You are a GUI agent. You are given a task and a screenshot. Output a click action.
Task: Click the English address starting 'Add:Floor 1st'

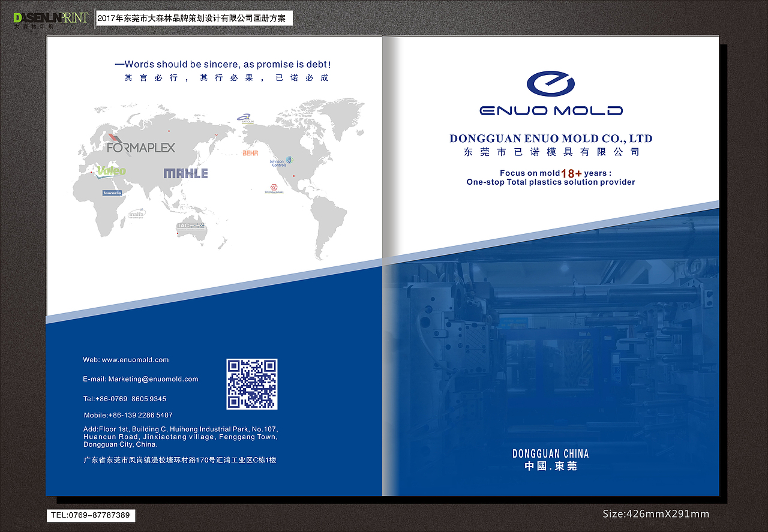(x=181, y=437)
